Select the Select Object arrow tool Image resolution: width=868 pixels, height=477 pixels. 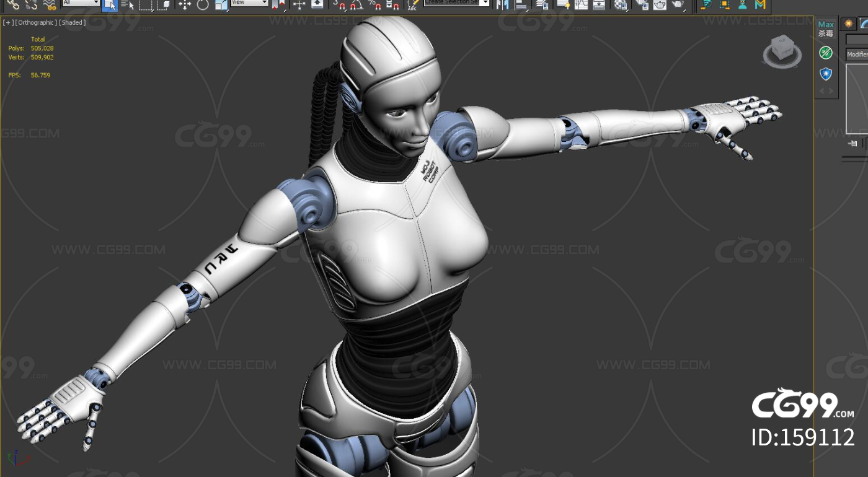pyautogui.click(x=110, y=5)
